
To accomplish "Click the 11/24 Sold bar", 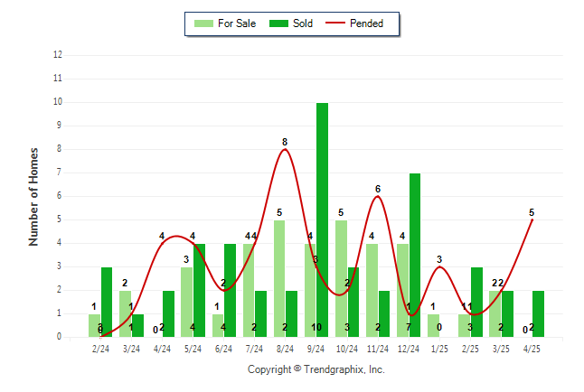I will [x=384, y=313].
